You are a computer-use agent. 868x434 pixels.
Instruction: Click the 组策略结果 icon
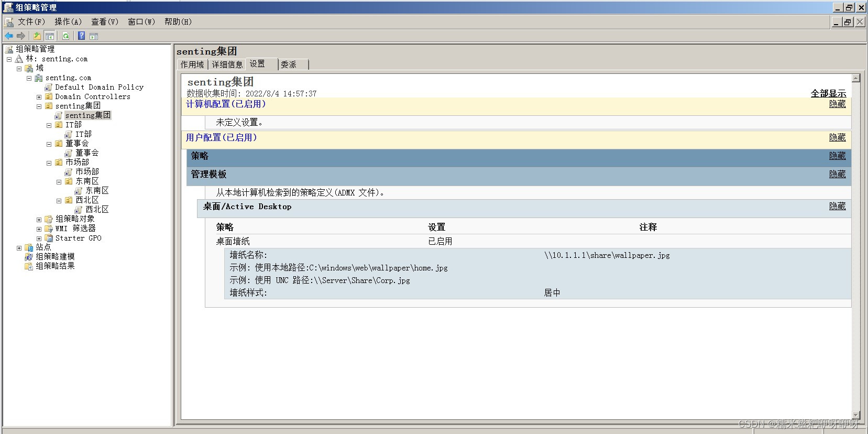coord(29,266)
